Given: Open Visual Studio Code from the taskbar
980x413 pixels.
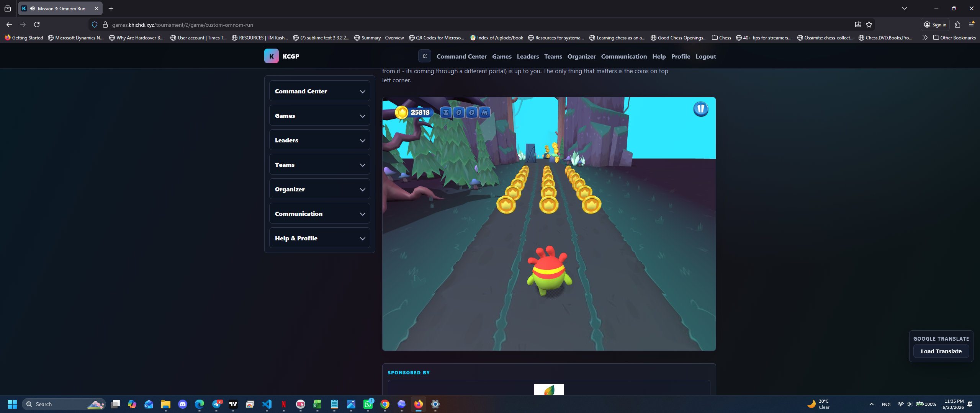Looking at the screenshot, I should [x=267, y=404].
